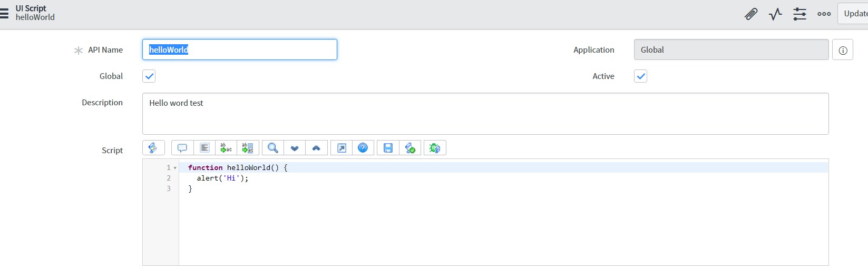Toggle comment on selected code
The width and height of the screenshot is (868, 269).
click(x=182, y=148)
